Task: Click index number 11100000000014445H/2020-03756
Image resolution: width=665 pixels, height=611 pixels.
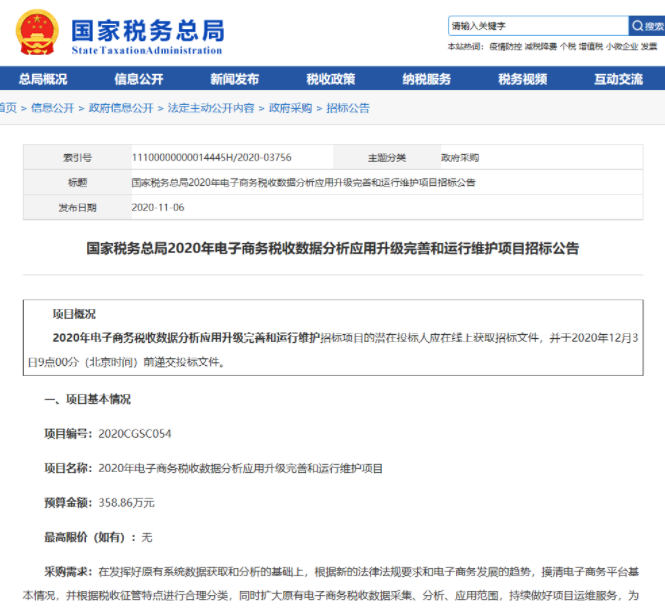Action: [212, 158]
